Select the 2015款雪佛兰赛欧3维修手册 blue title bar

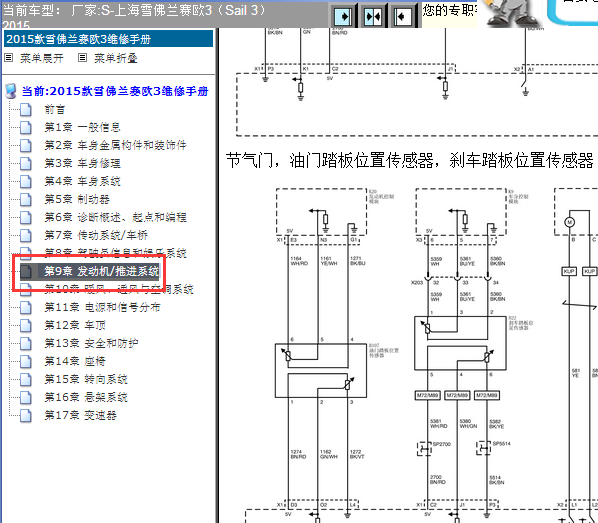tap(108, 39)
